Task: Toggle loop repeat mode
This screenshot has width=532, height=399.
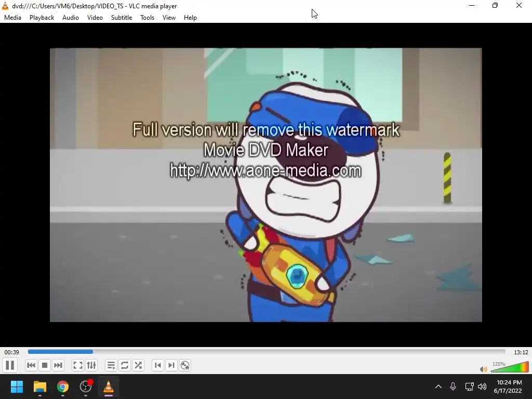Action: tap(125, 365)
